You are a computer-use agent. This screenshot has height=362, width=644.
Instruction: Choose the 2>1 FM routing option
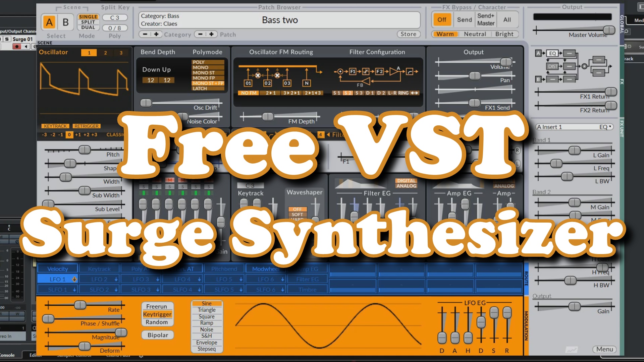coord(271,93)
